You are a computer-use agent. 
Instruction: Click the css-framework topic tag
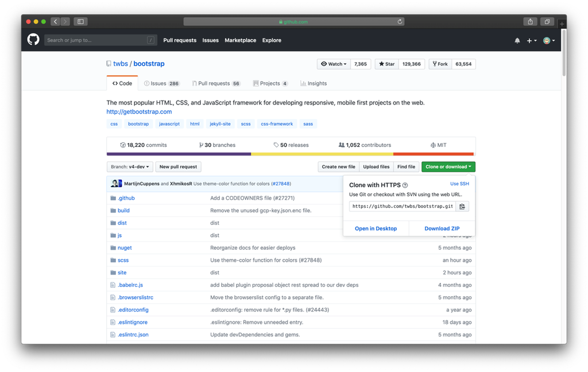click(x=277, y=124)
